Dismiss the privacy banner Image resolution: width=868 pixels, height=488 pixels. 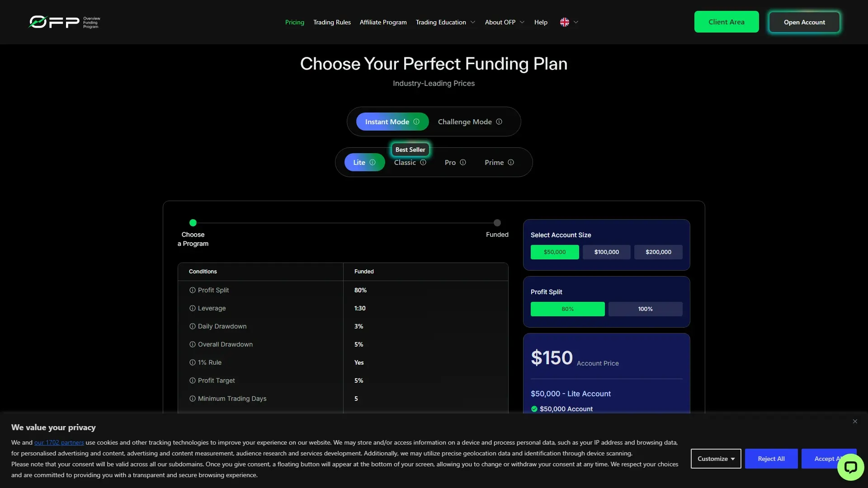855,421
